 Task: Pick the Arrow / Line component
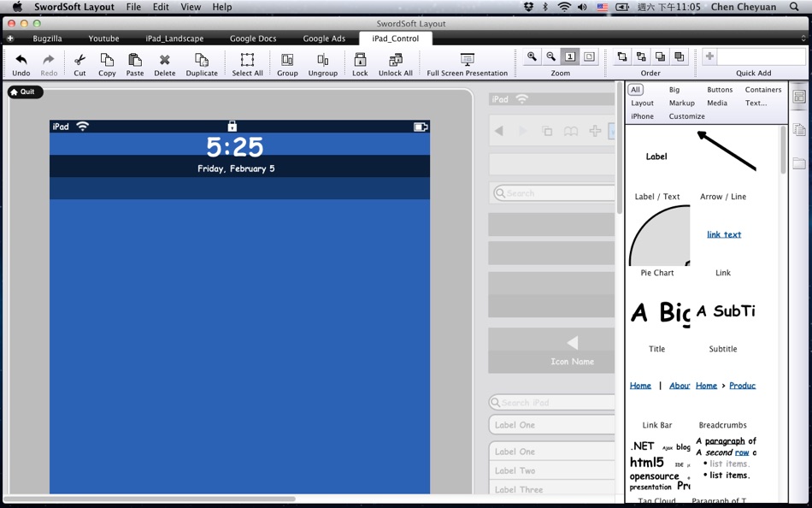pyautogui.click(x=723, y=166)
